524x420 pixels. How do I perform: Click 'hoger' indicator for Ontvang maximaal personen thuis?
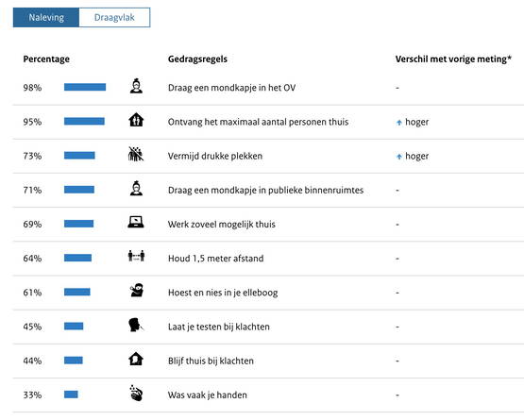[413, 122]
